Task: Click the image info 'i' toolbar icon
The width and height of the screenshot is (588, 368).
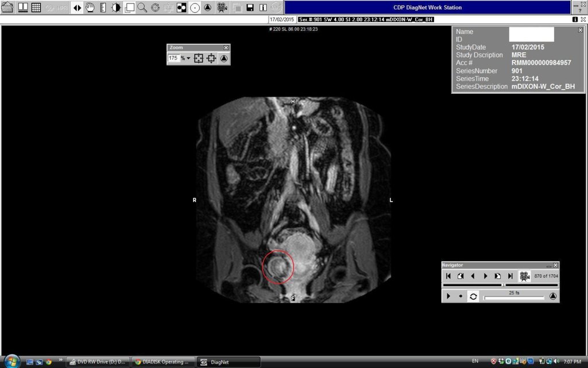Action: pos(263,7)
